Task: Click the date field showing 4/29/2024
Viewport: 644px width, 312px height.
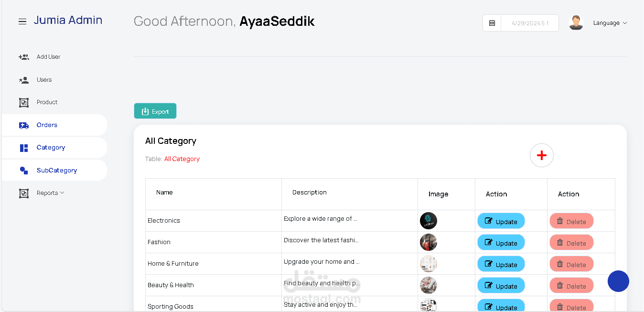Action: 529,23
